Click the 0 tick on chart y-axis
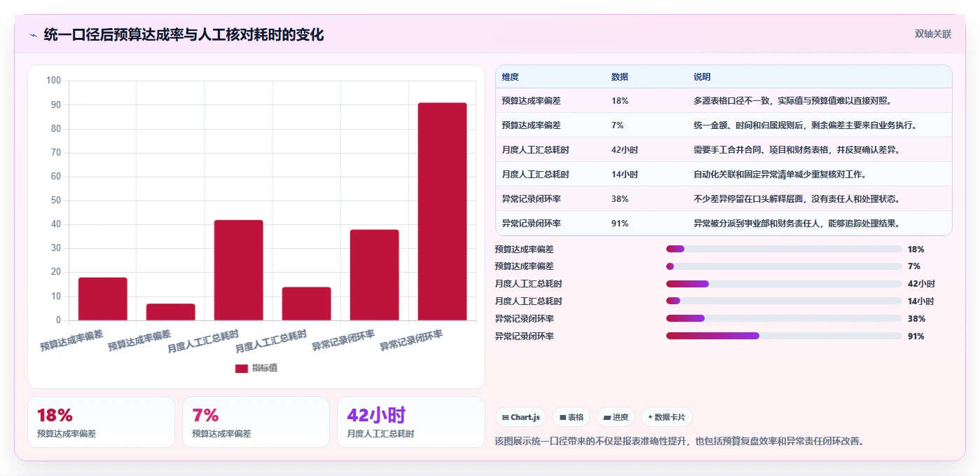 pos(58,320)
